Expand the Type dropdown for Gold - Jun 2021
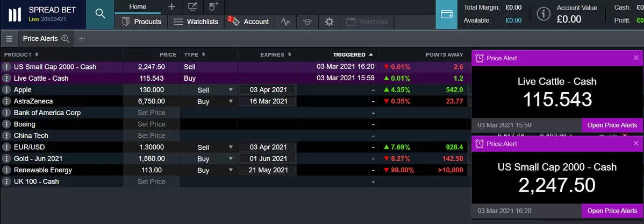 pos(231,159)
